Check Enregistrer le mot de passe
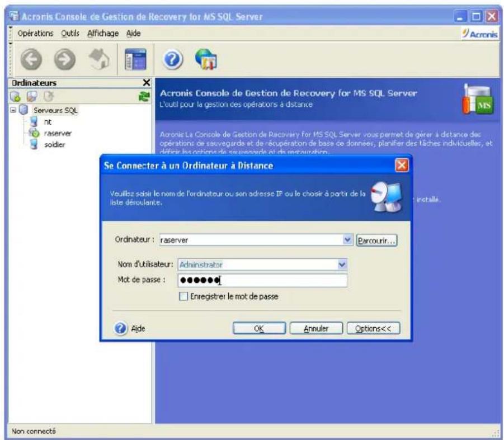Screen dimensions: 504x440 (x=183, y=296)
